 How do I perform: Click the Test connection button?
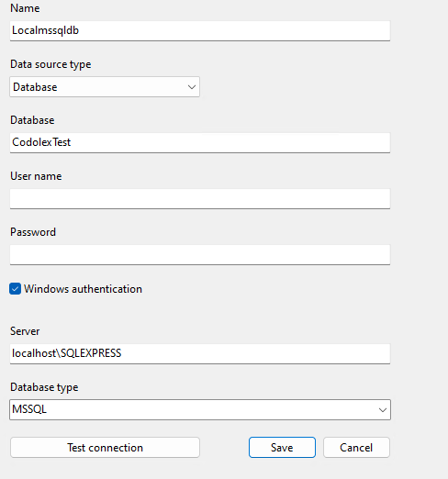coord(105,448)
